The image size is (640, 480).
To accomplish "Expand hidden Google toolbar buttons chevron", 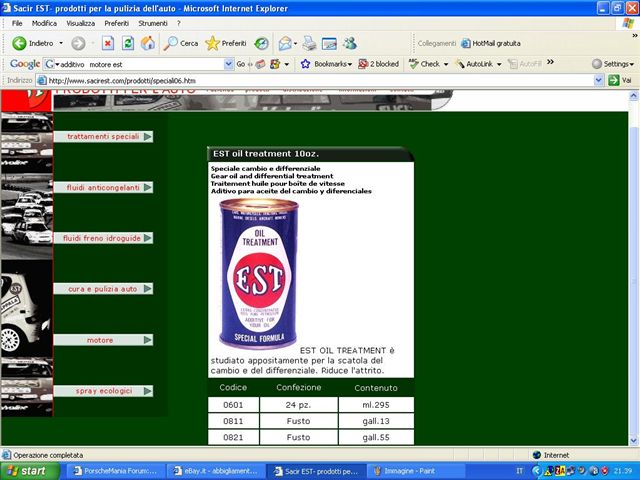I will (x=551, y=62).
